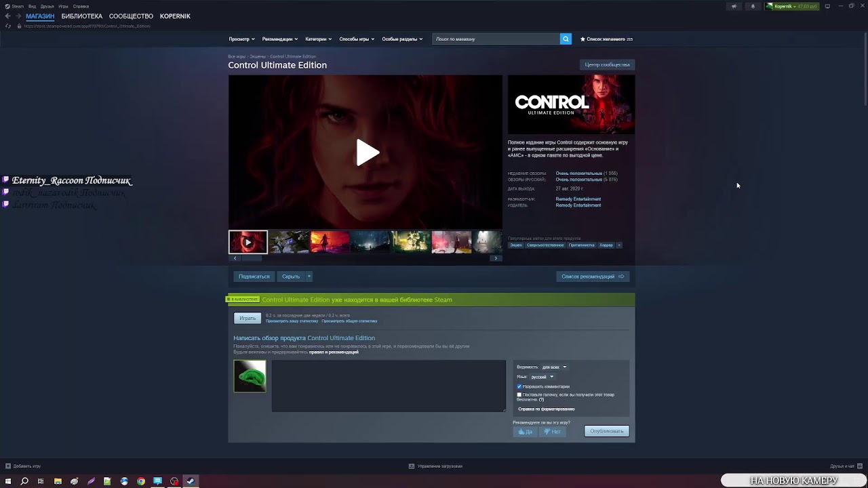Open Друзья menu
868x488 pixels.
(x=47, y=6)
